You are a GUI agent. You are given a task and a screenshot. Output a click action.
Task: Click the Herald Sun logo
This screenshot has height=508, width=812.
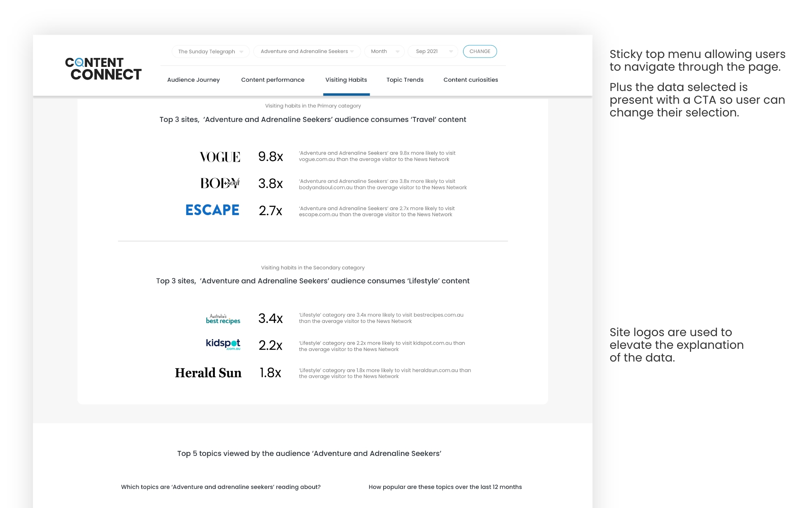tap(208, 373)
